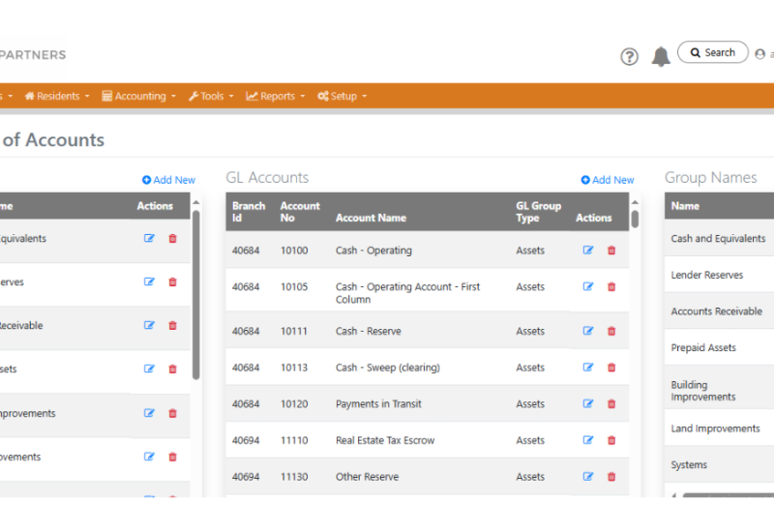The height and width of the screenshot is (532, 774).
Task: Open the Tools menu
Action: point(211,97)
